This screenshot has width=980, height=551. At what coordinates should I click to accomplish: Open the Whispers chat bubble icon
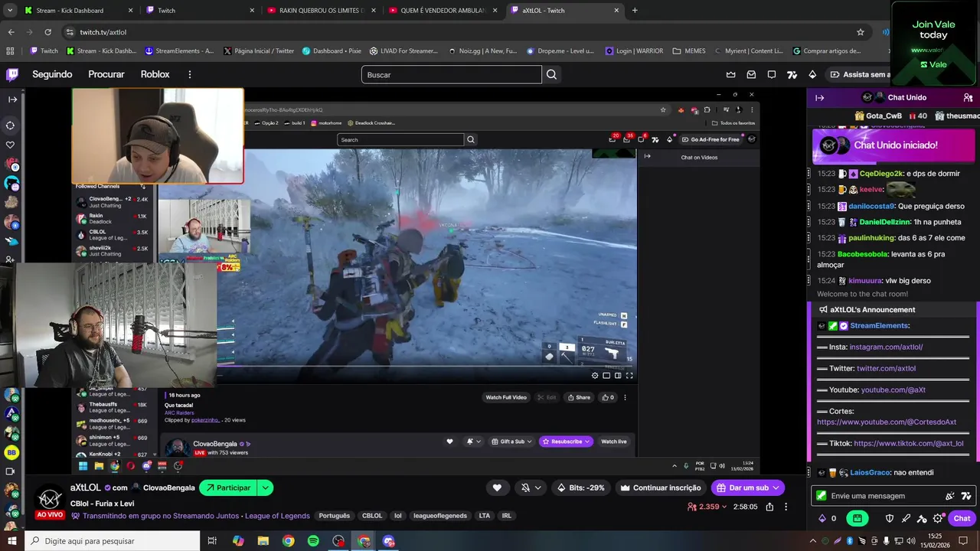point(772,74)
